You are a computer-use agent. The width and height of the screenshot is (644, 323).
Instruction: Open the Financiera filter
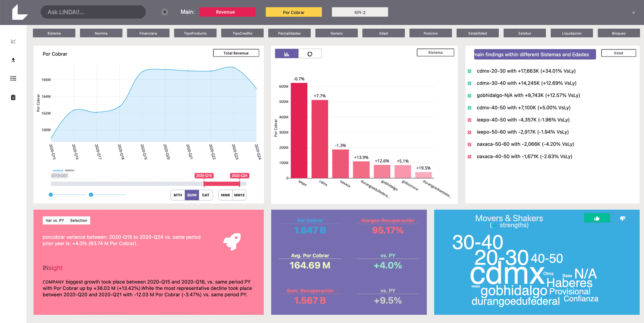pyautogui.click(x=148, y=33)
